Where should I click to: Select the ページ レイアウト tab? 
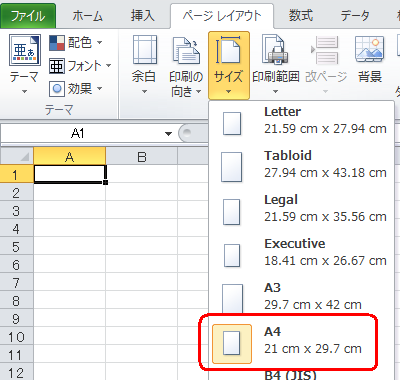click(x=222, y=16)
